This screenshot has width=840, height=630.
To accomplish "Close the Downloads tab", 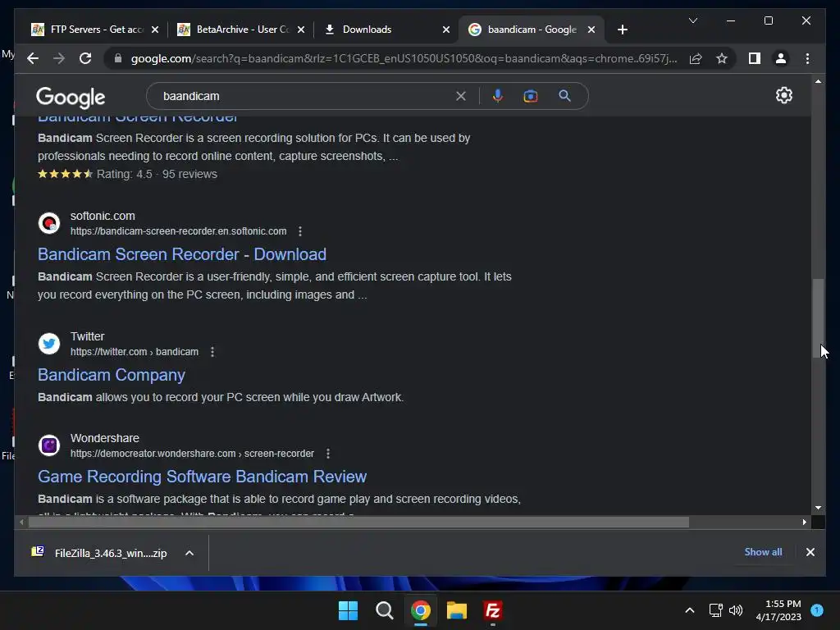I will click(x=445, y=30).
